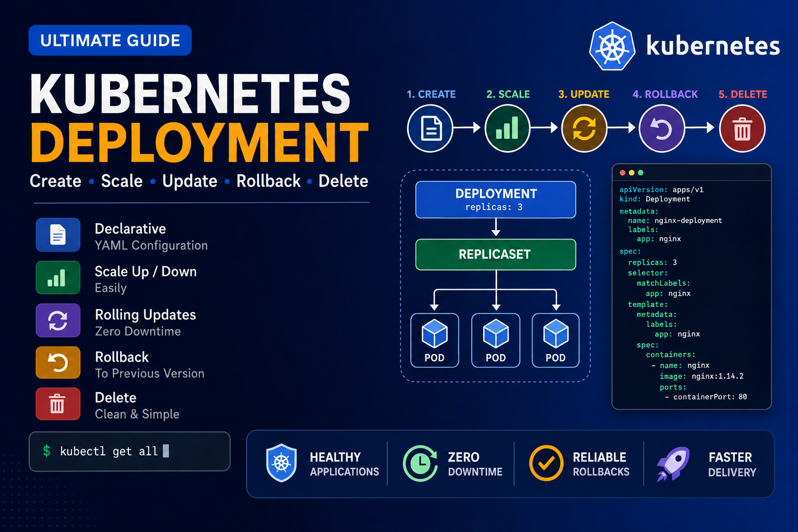
Task: Click the red dot in code window
Action: [x=623, y=172]
